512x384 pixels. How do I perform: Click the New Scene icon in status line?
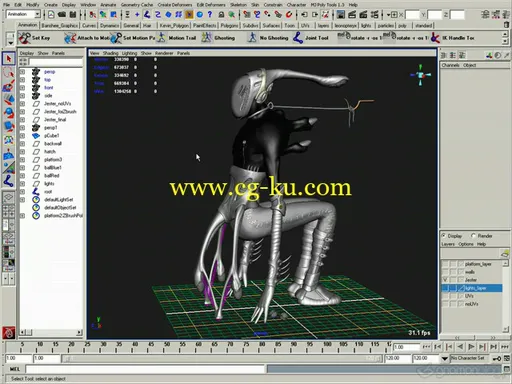tap(51, 14)
